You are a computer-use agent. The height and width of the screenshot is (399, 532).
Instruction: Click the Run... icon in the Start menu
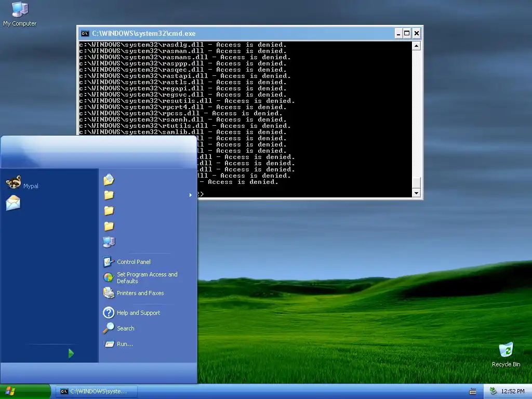109,344
